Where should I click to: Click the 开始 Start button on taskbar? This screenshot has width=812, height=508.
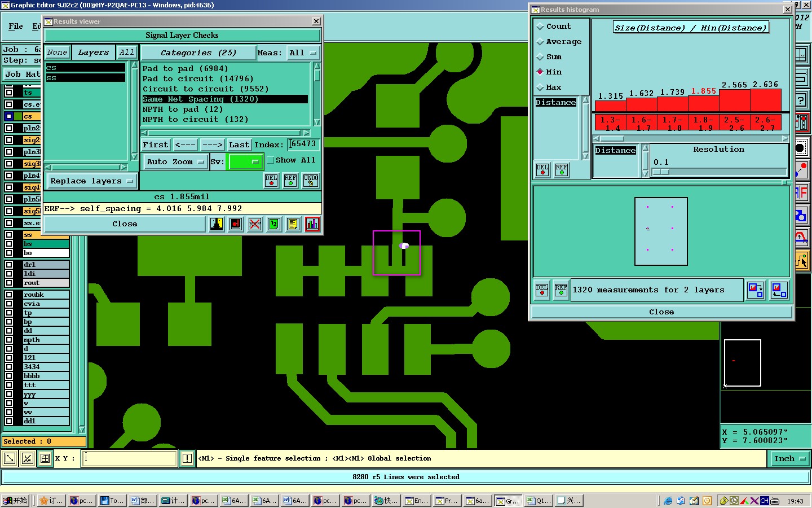15,501
